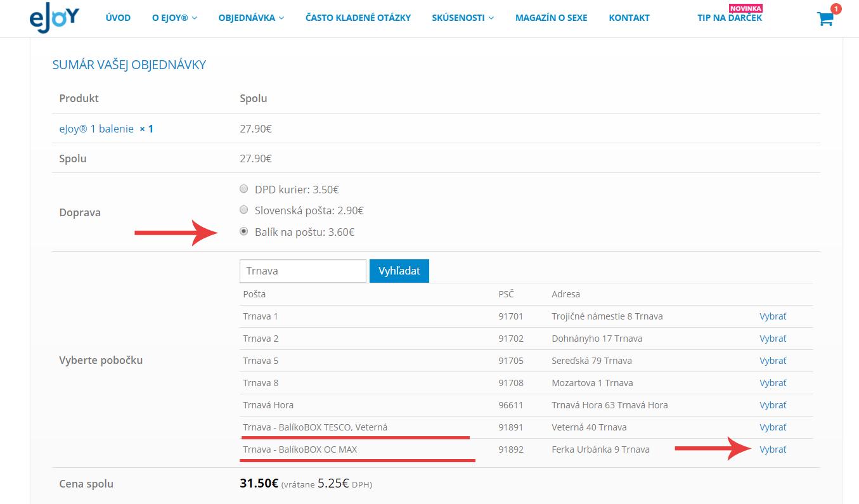Viewport: 859px width, 504px height.
Task: Click address Trojičné námestie 8 Trnava
Action: click(x=607, y=316)
